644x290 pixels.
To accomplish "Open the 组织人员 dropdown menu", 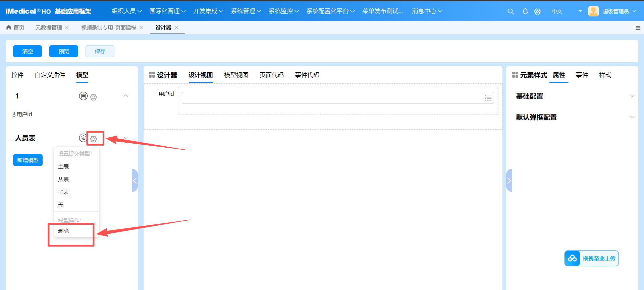I will pos(126,11).
